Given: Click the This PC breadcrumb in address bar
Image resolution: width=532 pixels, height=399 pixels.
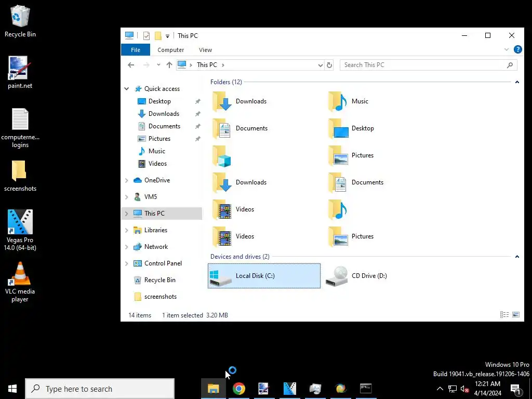Looking at the screenshot, I should (x=207, y=65).
